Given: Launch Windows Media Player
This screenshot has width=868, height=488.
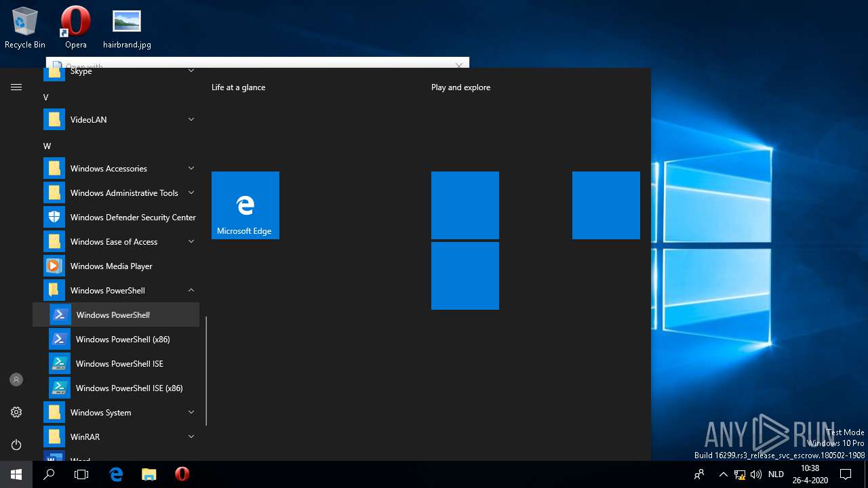Looking at the screenshot, I should (x=116, y=266).
